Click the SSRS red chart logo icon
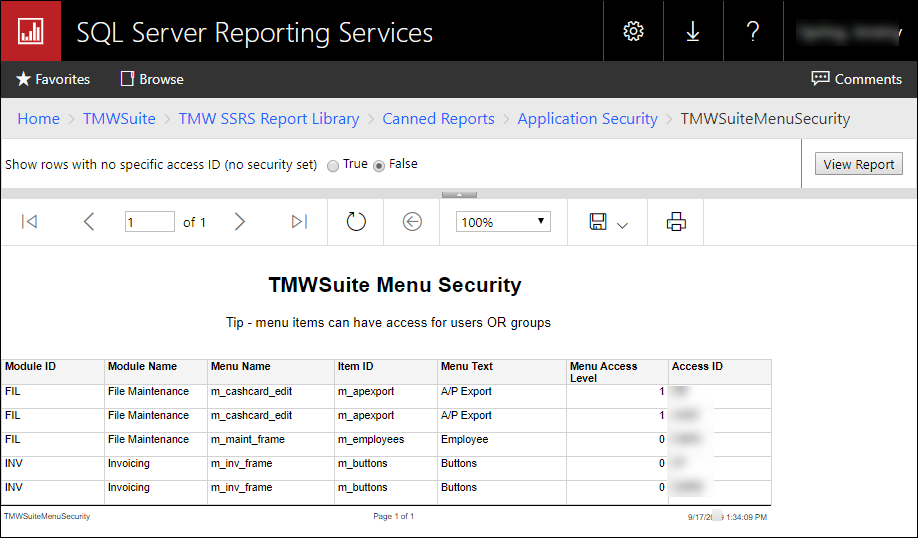 [x=30, y=31]
